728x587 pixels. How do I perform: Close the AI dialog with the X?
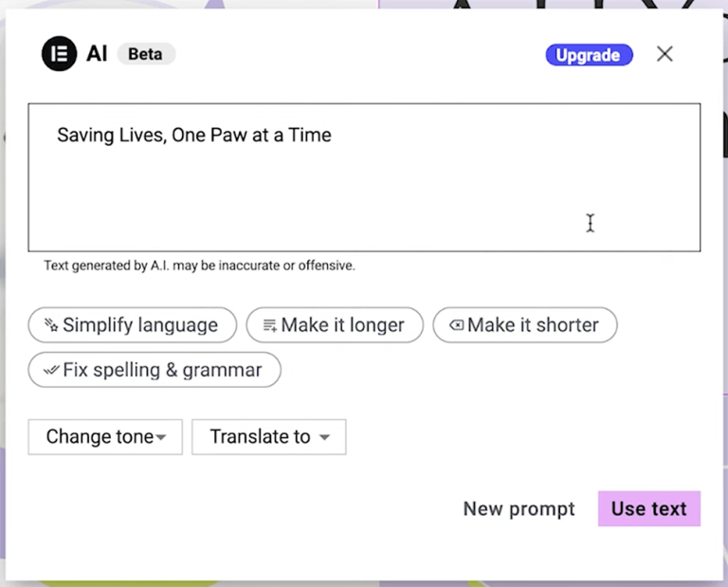point(664,54)
